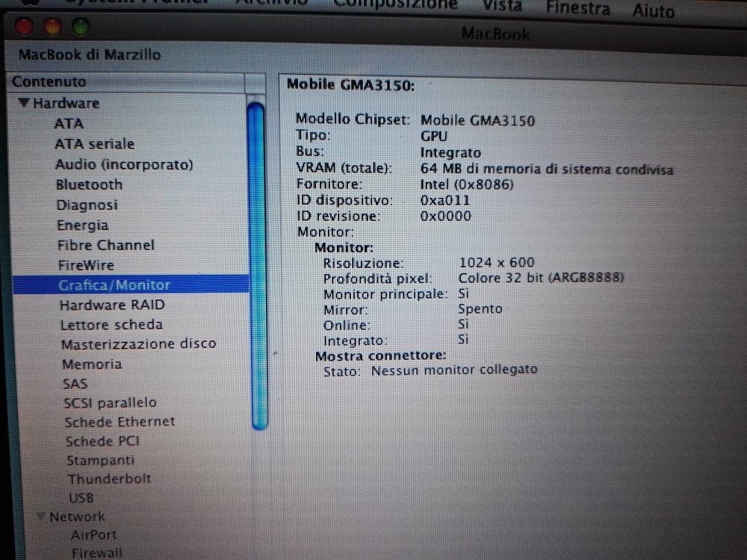Select Thunderbolt entry
The height and width of the screenshot is (560, 747).
click(109, 479)
